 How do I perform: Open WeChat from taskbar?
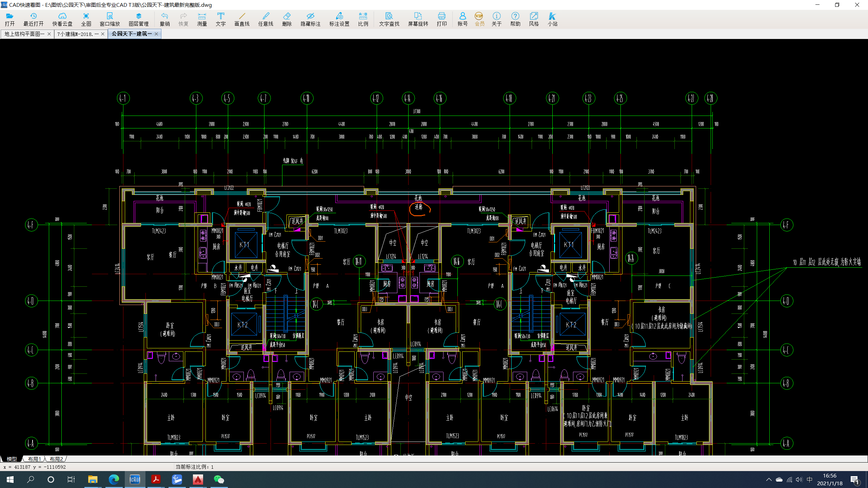pos(219,480)
